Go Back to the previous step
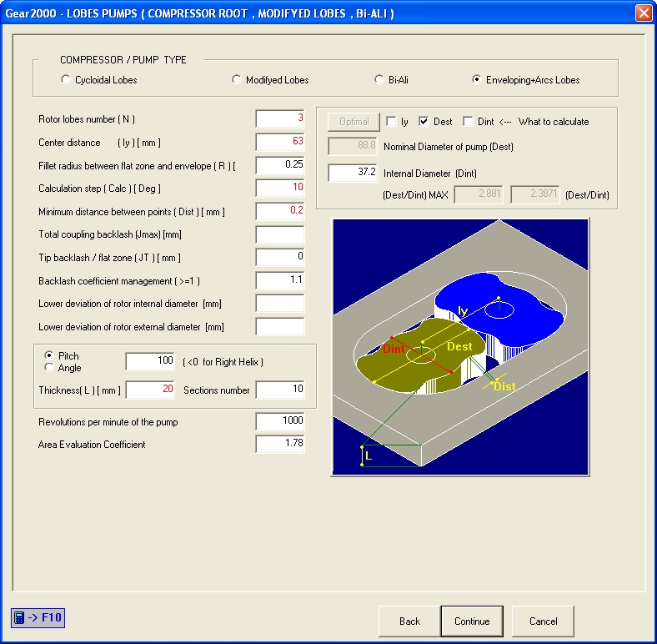Screen dimensions: 657x644 (409, 621)
